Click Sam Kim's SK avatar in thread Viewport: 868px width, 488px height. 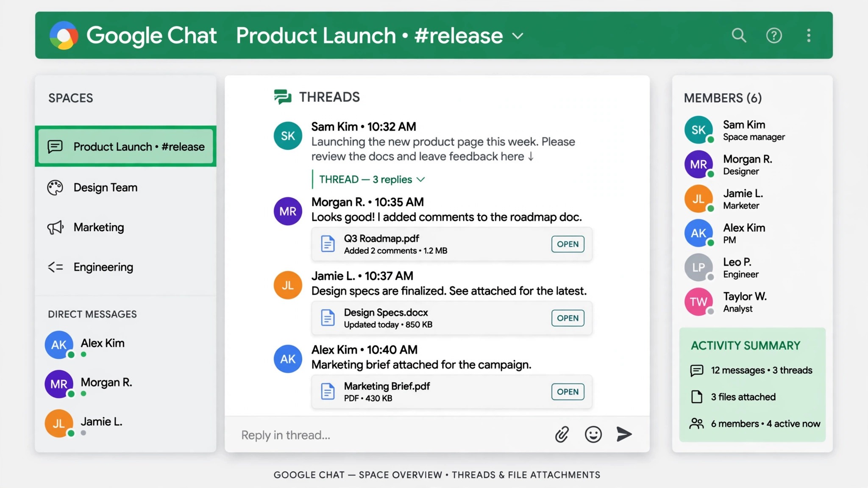(x=288, y=136)
